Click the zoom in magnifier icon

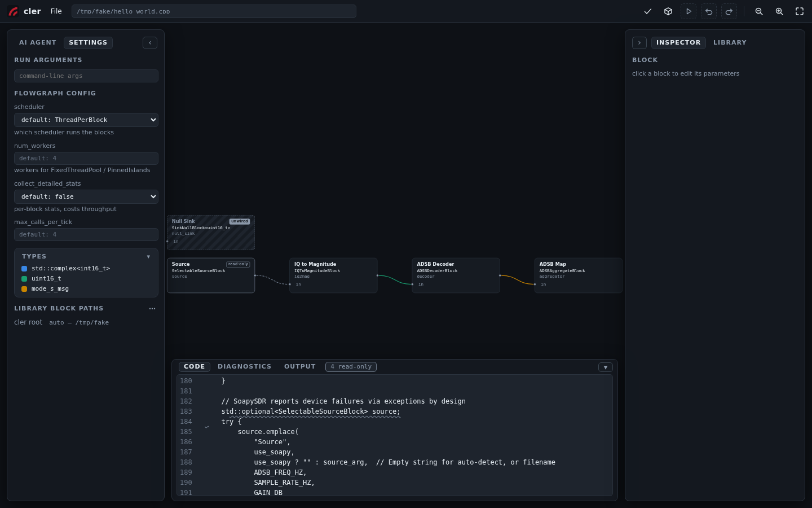(x=779, y=11)
